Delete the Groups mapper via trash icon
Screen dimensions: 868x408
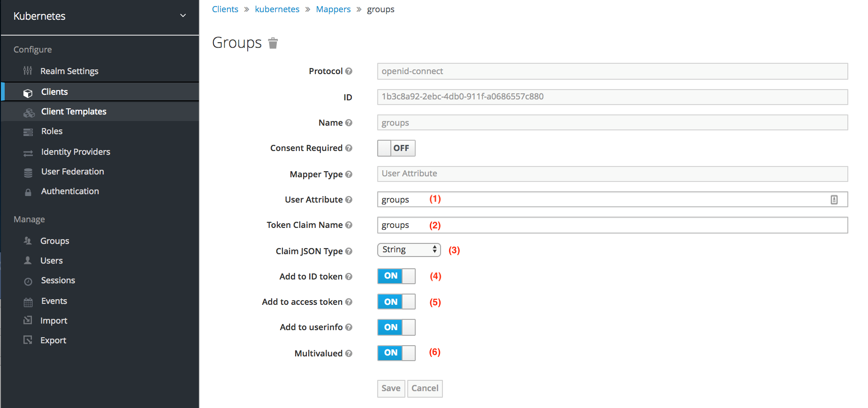(273, 43)
